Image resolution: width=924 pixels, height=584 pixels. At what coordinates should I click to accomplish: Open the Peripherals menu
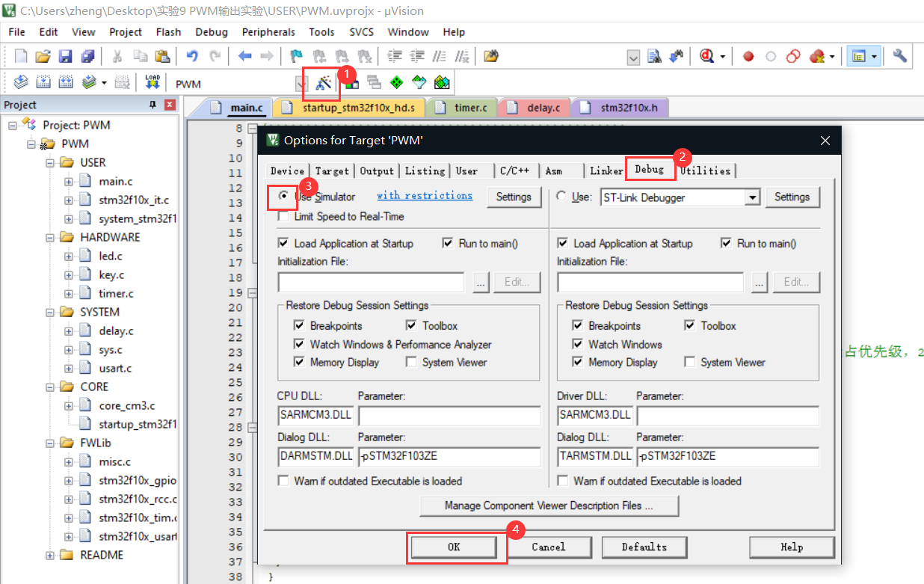(268, 32)
